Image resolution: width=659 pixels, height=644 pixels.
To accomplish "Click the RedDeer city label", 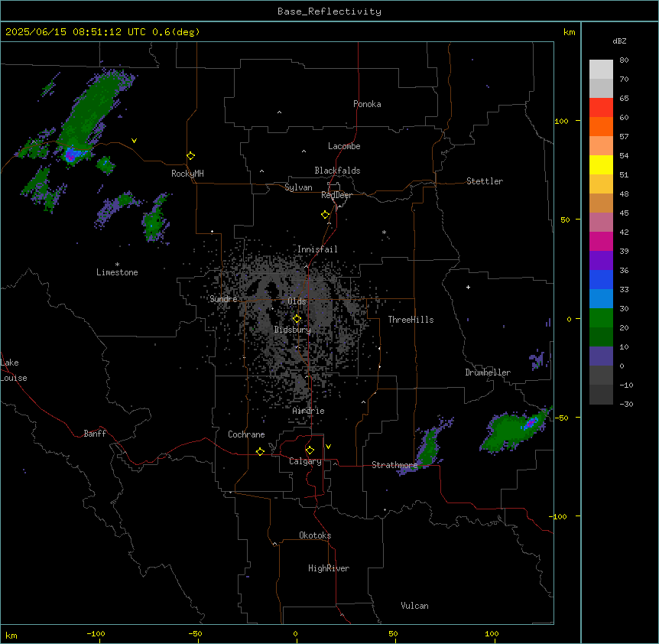I will point(336,195).
